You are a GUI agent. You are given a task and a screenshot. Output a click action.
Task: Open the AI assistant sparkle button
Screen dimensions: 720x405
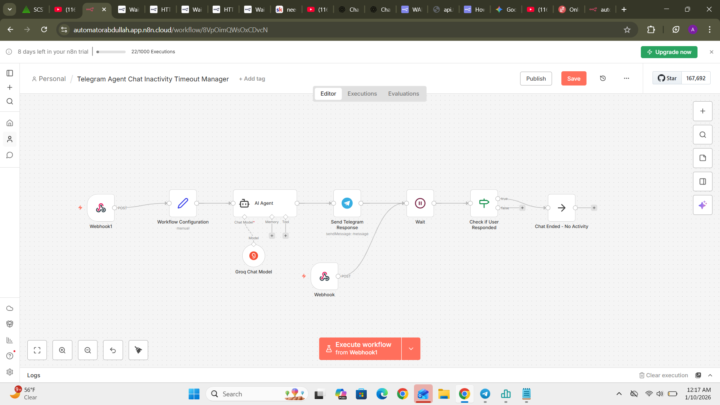click(x=703, y=205)
